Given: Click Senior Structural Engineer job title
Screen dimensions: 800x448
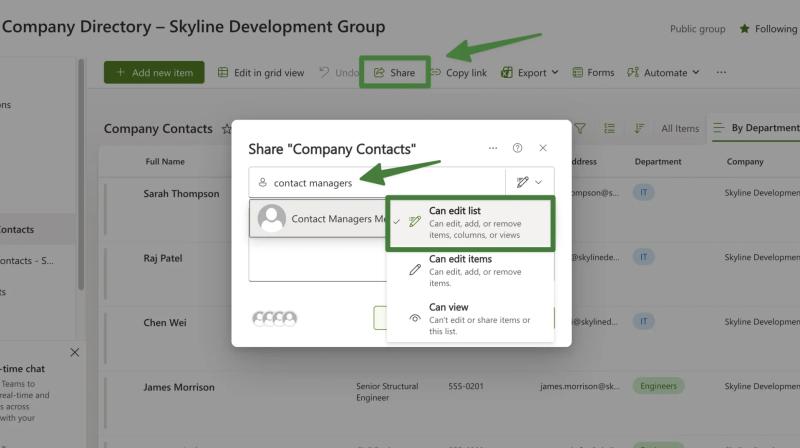Looking at the screenshot, I should (387, 392).
